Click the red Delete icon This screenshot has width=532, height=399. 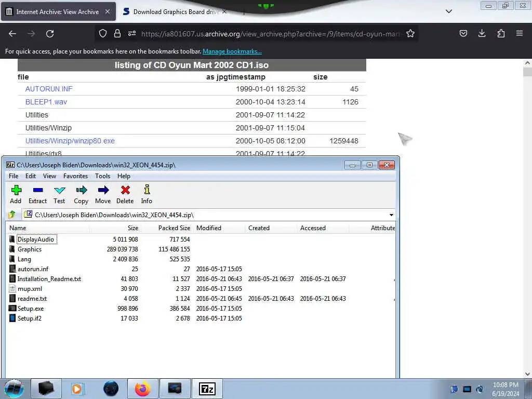click(x=125, y=194)
